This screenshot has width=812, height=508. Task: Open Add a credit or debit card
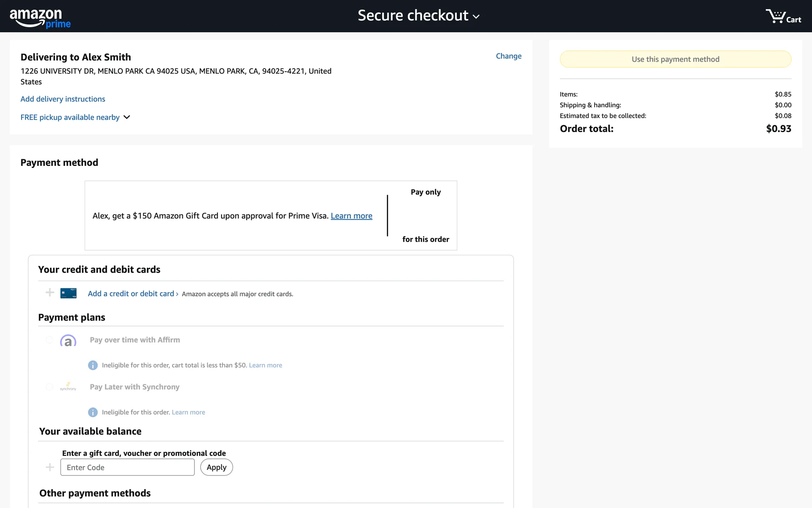click(x=131, y=294)
